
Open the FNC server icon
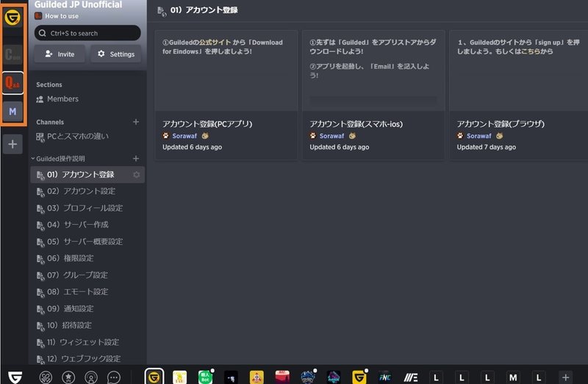click(x=384, y=377)
